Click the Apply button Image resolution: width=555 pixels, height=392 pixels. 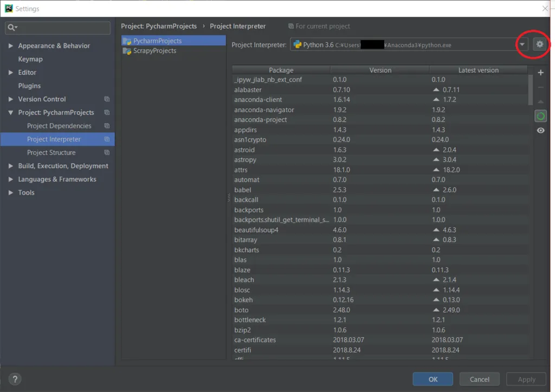click(x=526, y=379)
